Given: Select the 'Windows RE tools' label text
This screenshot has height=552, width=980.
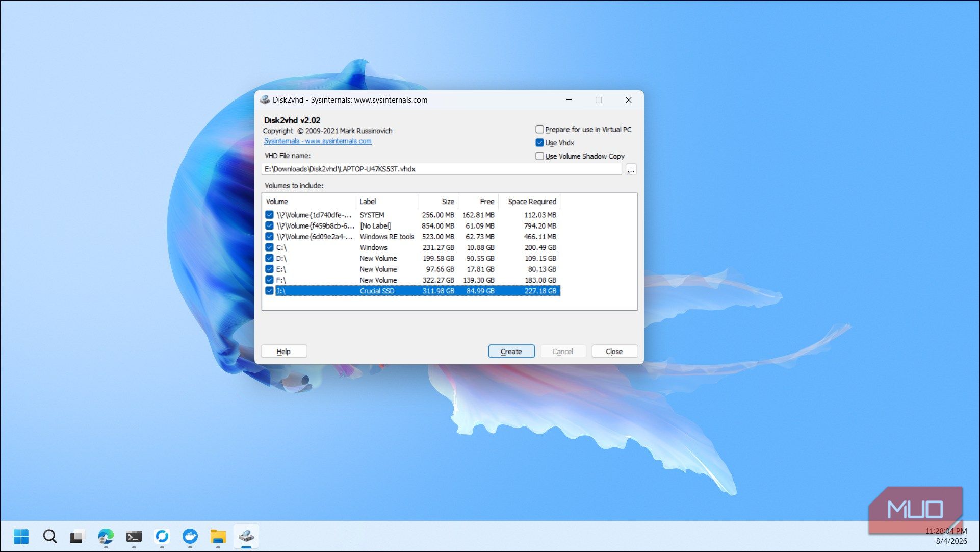Looking at the screenshot, I should pos(387,237).
